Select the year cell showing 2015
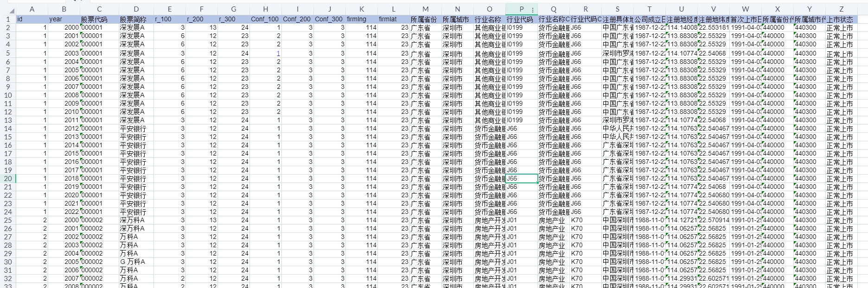Screen dimensions: 868x288 [64, 154]
